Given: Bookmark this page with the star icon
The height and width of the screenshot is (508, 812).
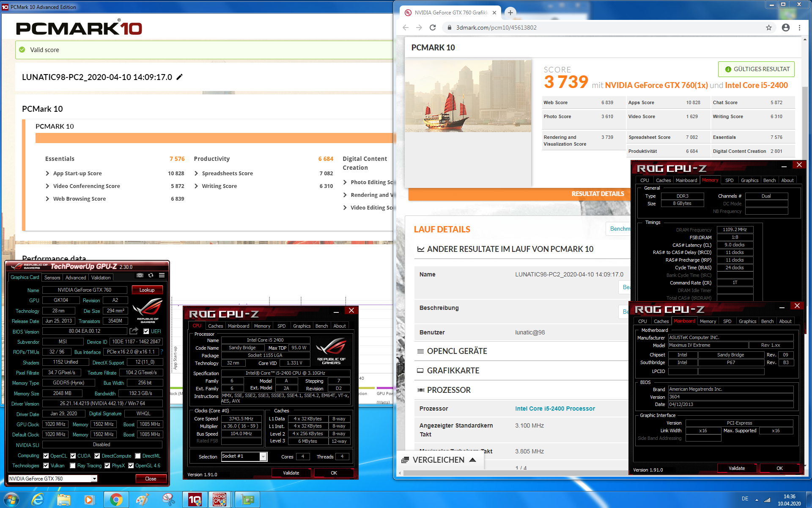Looking at the screenshot, I should pos(768,28).
